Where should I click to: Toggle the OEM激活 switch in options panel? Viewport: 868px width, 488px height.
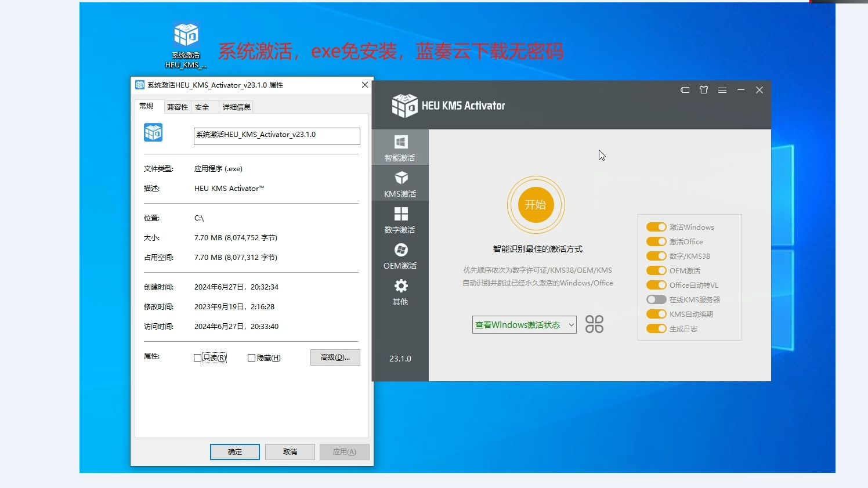(x=656, y=270)
